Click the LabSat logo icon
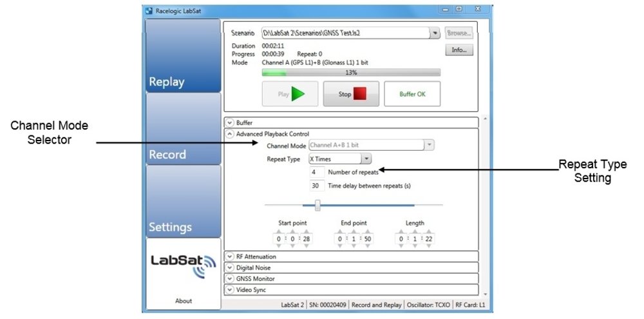 click(184, 266)
